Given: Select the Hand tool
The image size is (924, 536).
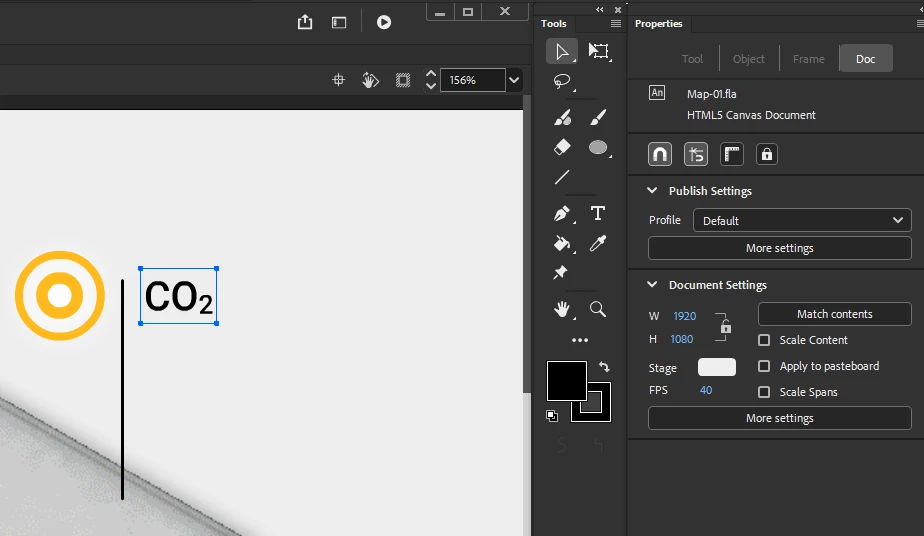Looking at the screenshot, I should pyautogui.click(x=562, y=309).
